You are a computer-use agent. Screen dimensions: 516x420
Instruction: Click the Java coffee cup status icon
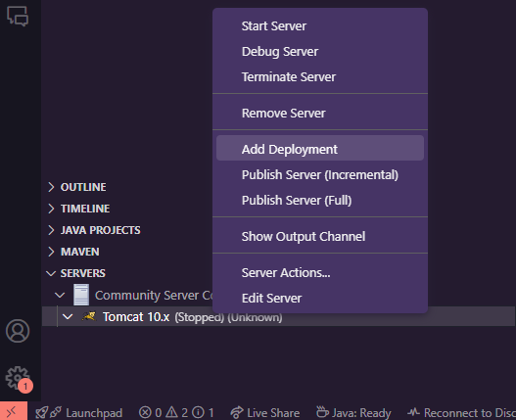322,412
